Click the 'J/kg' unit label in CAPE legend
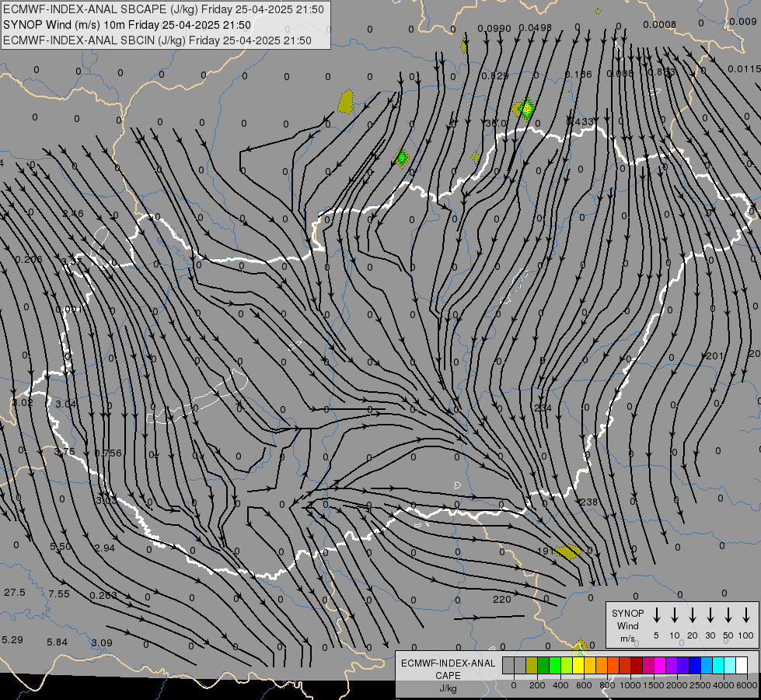This screenshot has width=761, height=700. click(448, 688)
